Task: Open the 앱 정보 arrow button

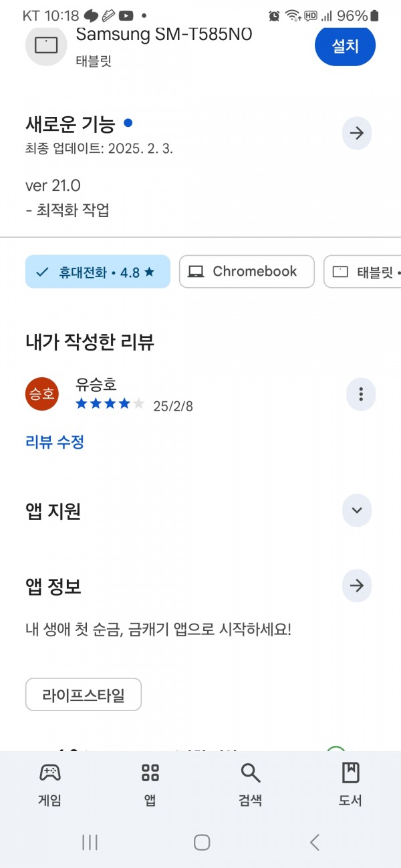Action: [x=357, y=586]
